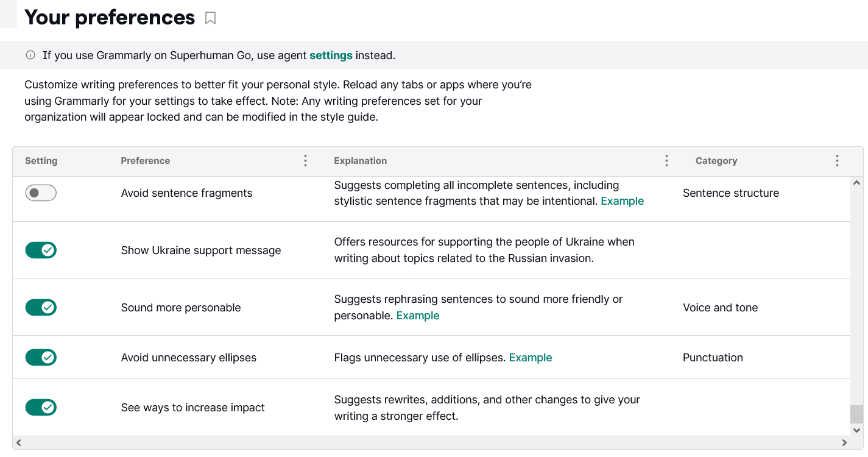This screenshot has width=868, height=457.
Task: Click the Avoid unnecessary ellipses label
Action: [x=189, y=358]
